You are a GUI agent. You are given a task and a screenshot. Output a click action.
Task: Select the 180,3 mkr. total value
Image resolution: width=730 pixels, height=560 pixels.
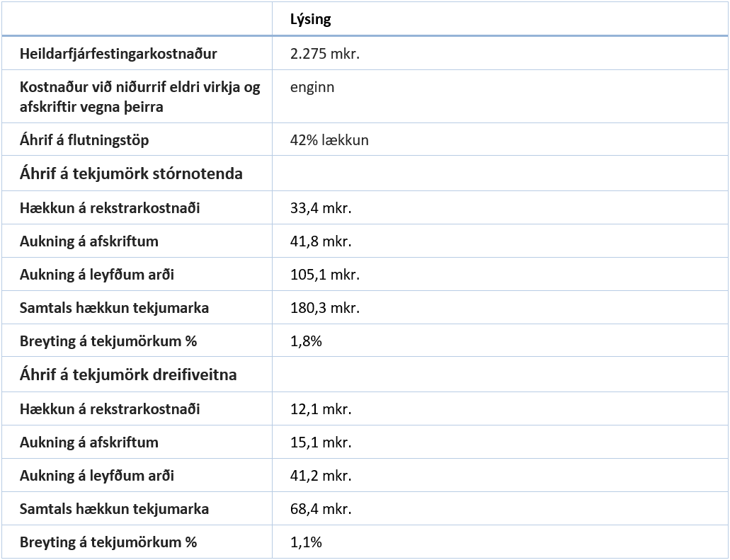(324, 308)
